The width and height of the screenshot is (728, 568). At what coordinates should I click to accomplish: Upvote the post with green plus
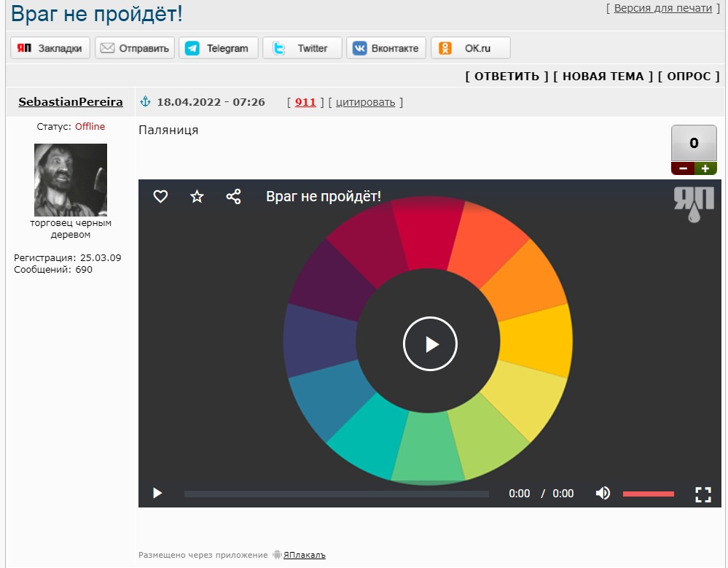click(705, 168)
